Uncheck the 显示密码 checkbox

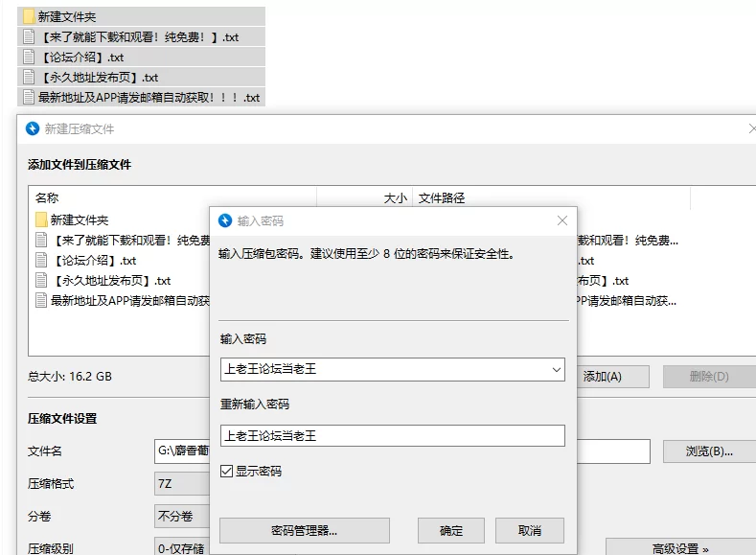tap(226, 472)
